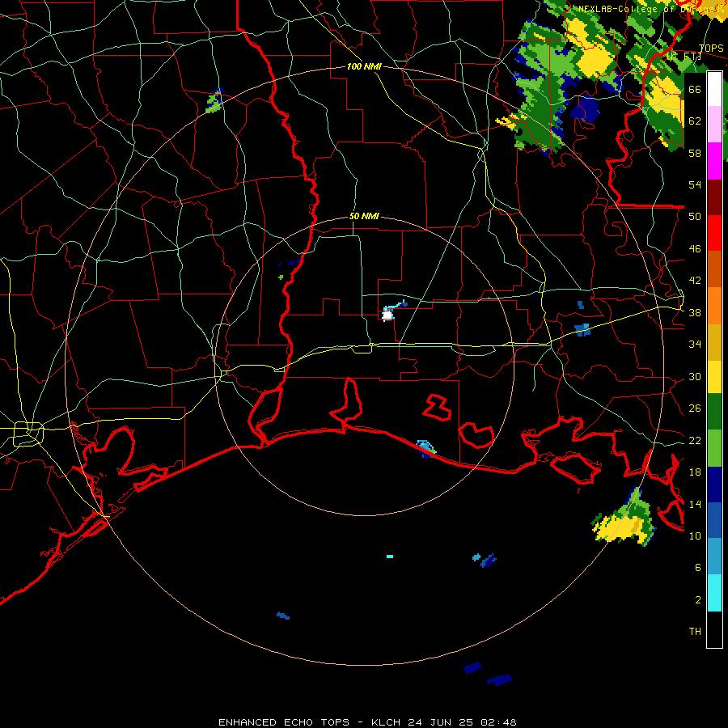This screenshot has width=728, height=728.
Task: Click the white echo at the radar site
Action: coord(387,315)
